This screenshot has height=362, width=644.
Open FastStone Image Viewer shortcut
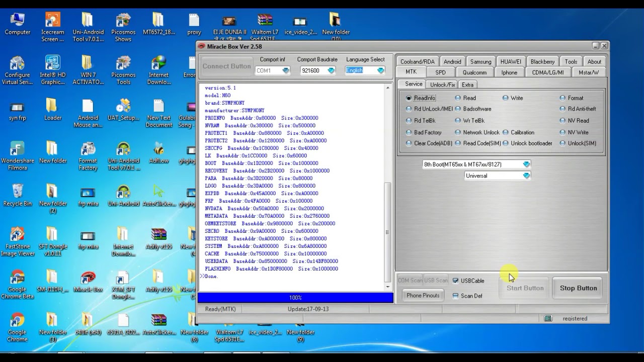(x=18, y=242)
